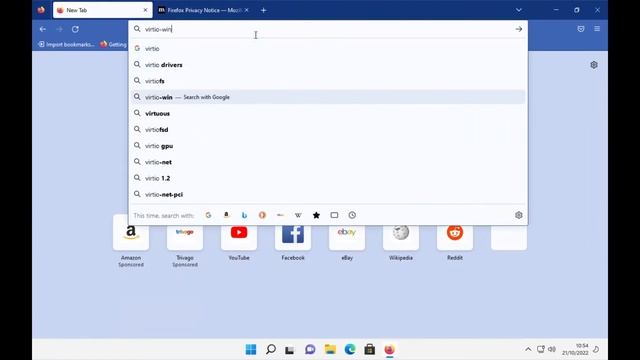Search open tabs using the tab icon
This screenshot has height=360, width=640.
click(x=334, y=215)
